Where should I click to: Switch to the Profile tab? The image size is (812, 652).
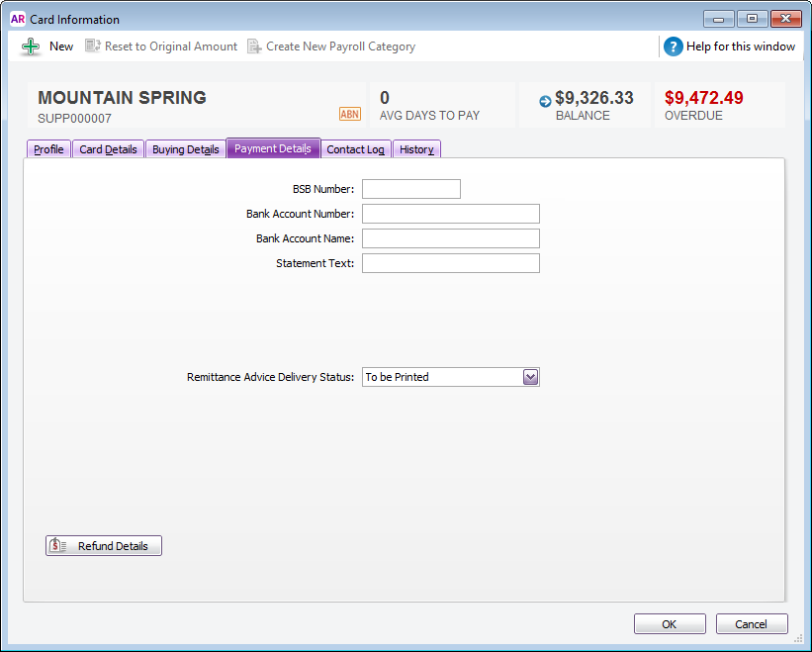coord(48,149)
